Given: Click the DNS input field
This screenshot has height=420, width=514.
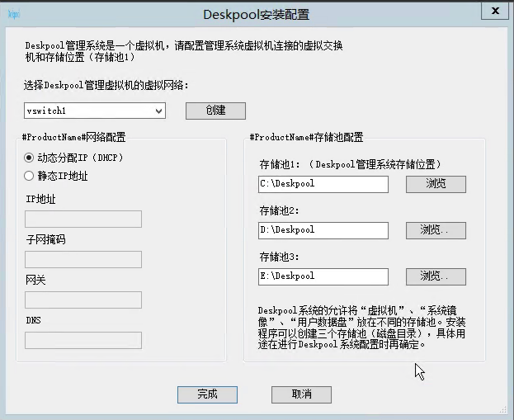Looking at the screenshot, I should (83, 340).
